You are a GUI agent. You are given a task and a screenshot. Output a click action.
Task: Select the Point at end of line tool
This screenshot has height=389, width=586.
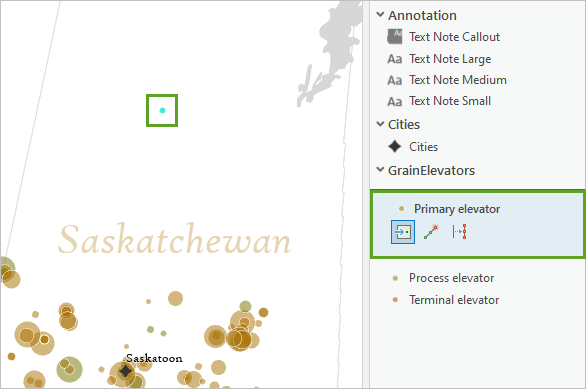[x=431, y=232]
